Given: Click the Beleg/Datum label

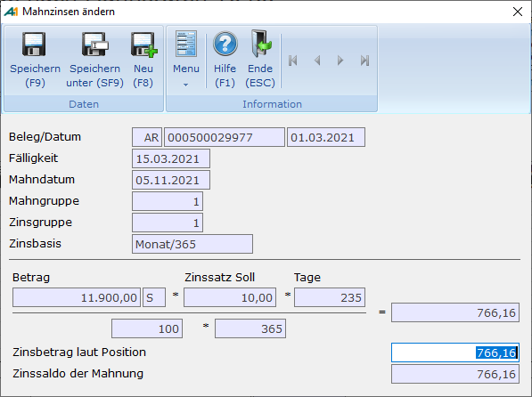Looking at the screenshot, I should point(45,137).
